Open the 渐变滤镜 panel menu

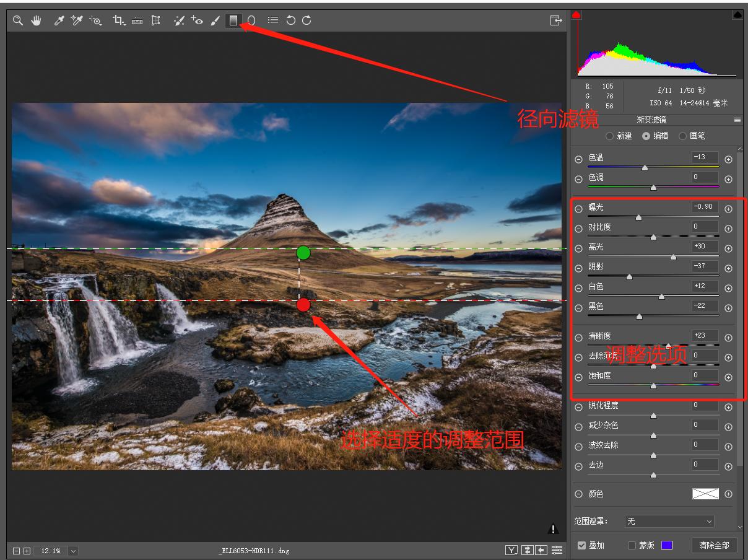pyautogui.click(x=737, y=120)
